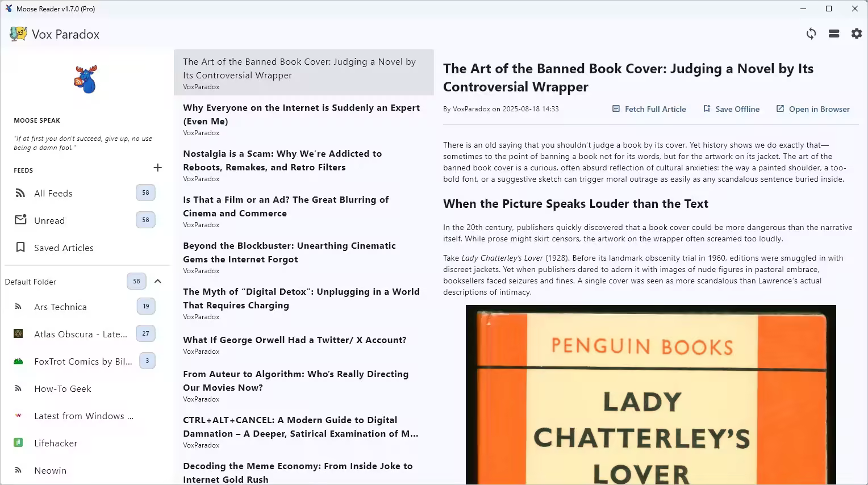Open 'Beyond the Blockbuster' article

[x=304, y=257]
